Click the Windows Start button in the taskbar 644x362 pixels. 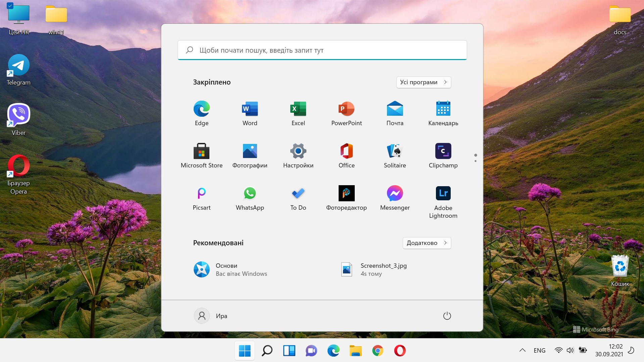(245, 351)
